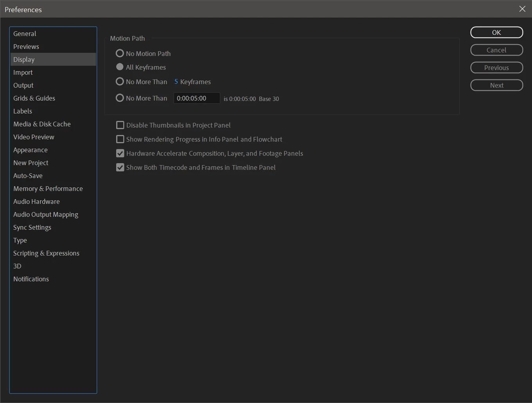Screen dimensions: 532x403
Task: Go to Scripting & Expressions preferences
Action: pos(53,253)
